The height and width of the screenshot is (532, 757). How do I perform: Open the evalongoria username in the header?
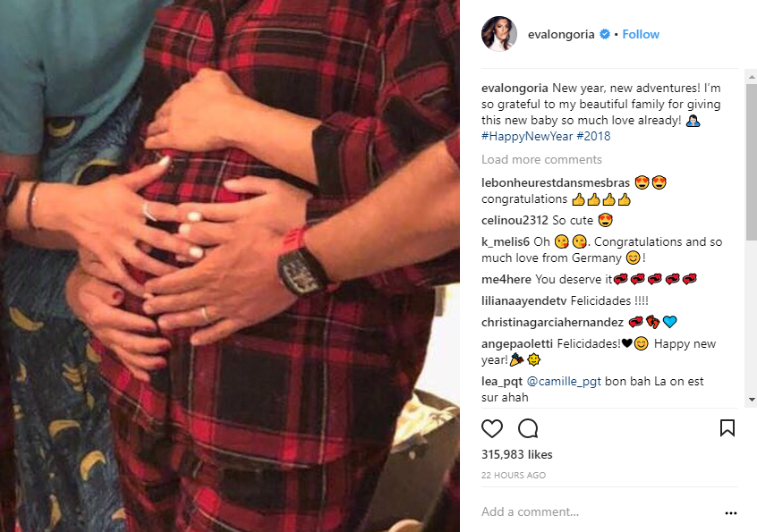(x=561, y=34)
